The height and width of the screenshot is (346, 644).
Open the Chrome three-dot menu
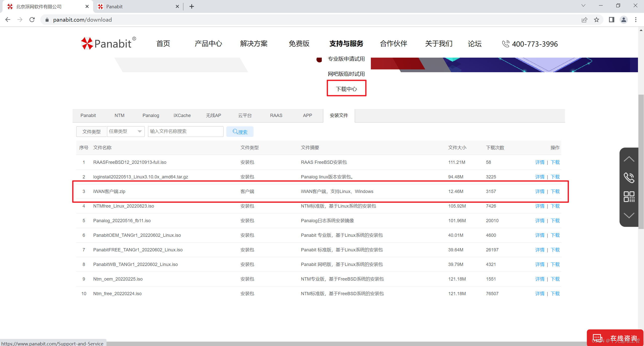636,20
